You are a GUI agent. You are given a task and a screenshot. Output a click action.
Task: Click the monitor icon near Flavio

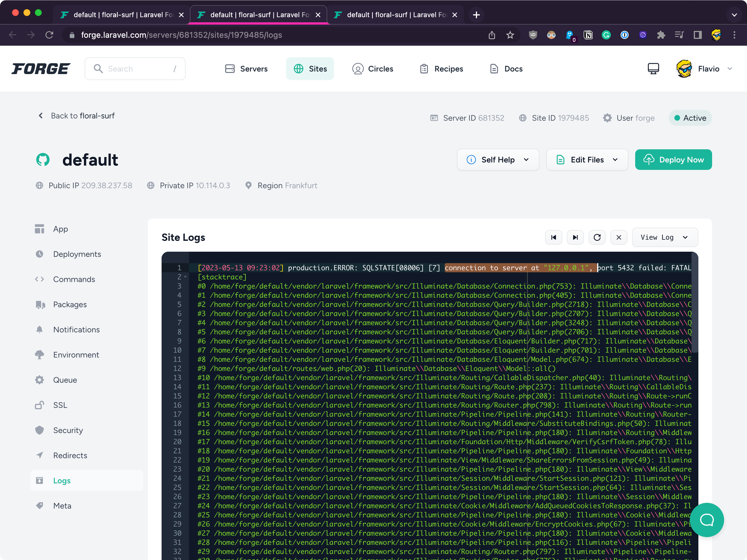653,69
